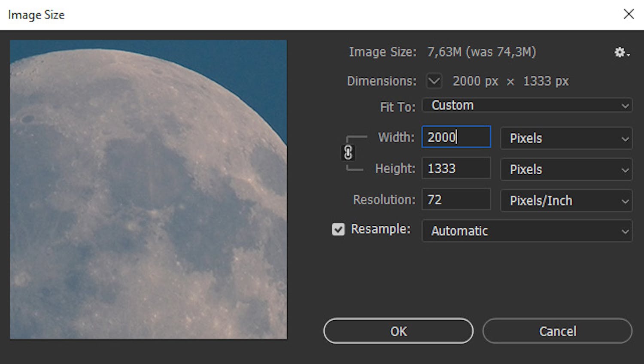The image size is (644, 364).
Task: Open the Width units Pixels dropdown
Action: [x=566, y=138]
